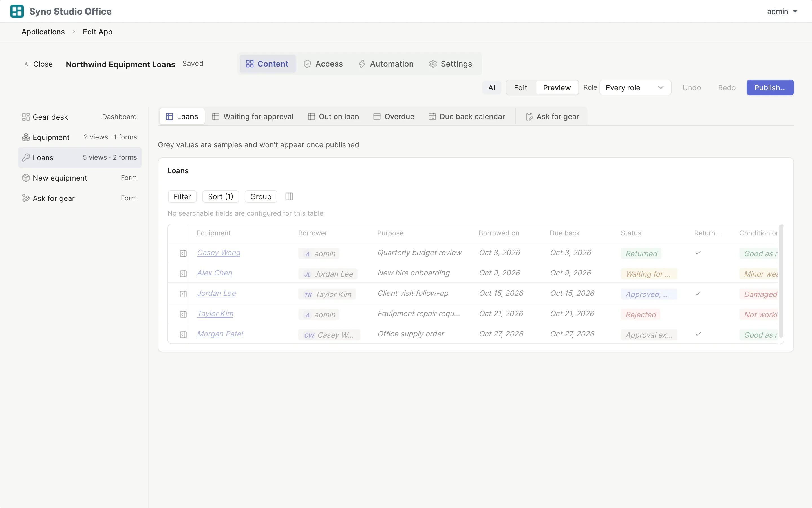
Task: Click the AI button
Action: pyautogui.click(x=491, y=88)
